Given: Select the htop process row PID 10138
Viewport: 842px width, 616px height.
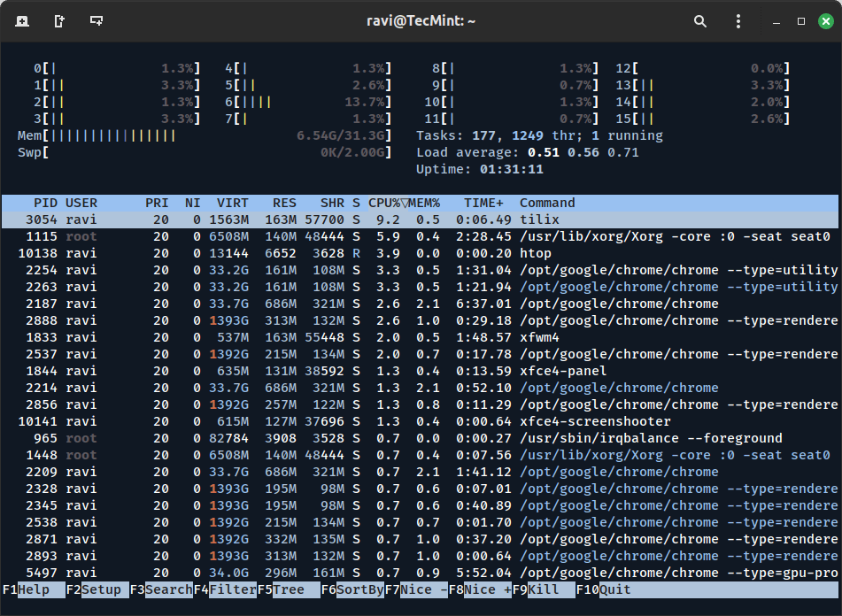Looking at the screenshot, I should 420,253.
